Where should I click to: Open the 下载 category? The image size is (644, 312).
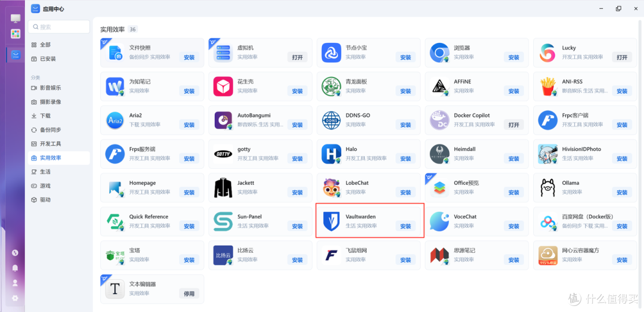tap(58, 116)
